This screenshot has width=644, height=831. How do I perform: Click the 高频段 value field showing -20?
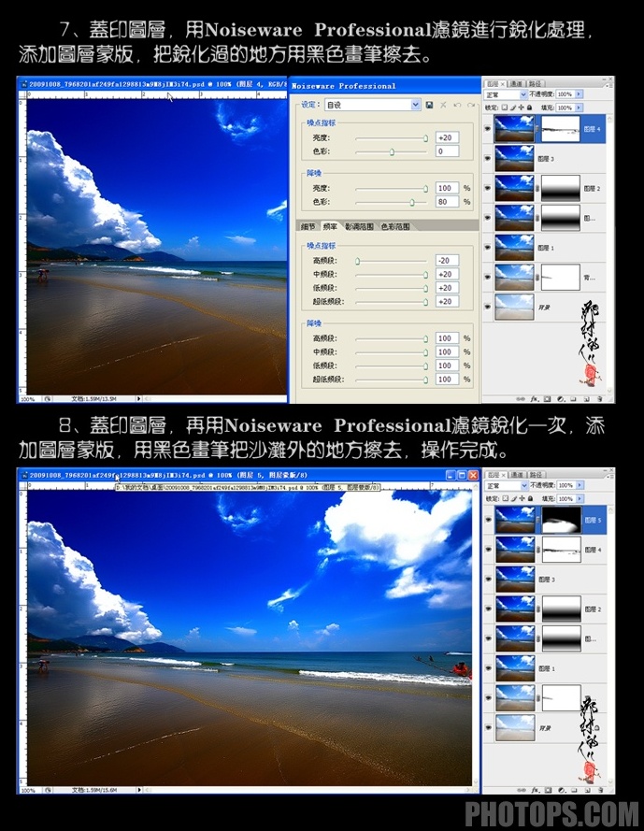[447, 261]
